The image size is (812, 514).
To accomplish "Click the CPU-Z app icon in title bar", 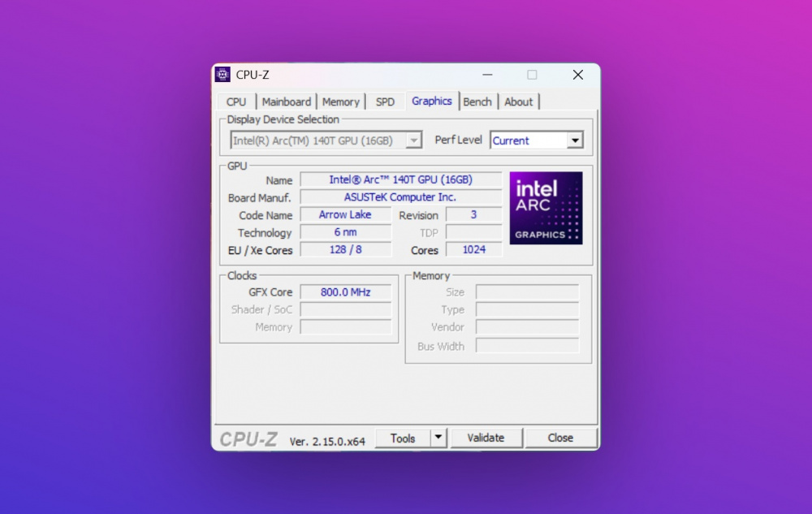I will [x=222, y=75].
